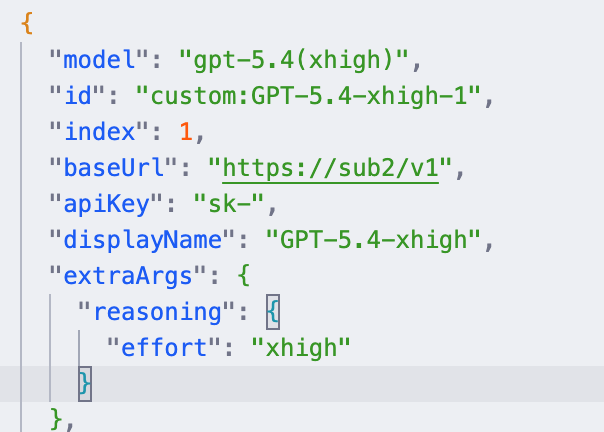Screen dimensions: 604x432
Task: Click the opening orange curly brace
Action: pos(27,24)
